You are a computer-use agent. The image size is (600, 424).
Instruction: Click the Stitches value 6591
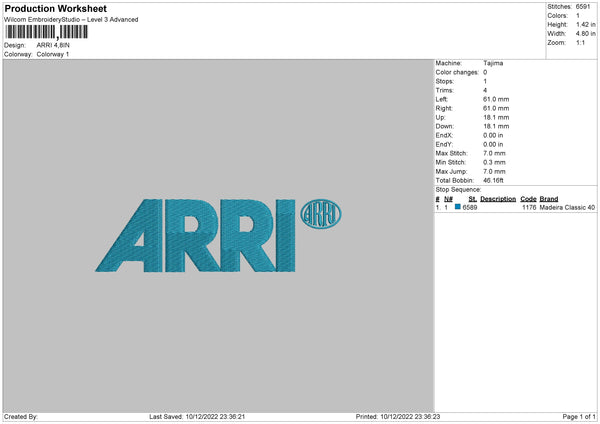[583, 5]
